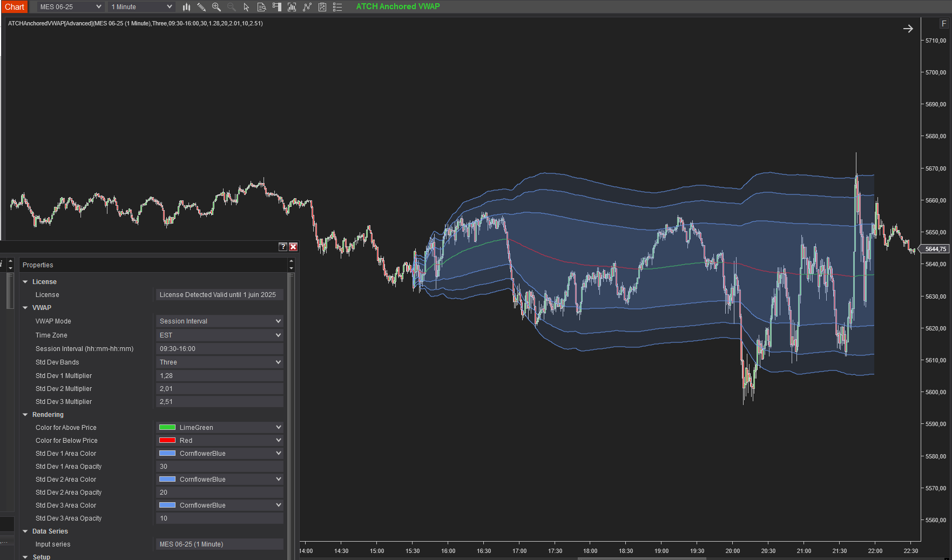Pick the Color for Above Price swatch
The image size is (952, 560).
[x=167, y=428]
